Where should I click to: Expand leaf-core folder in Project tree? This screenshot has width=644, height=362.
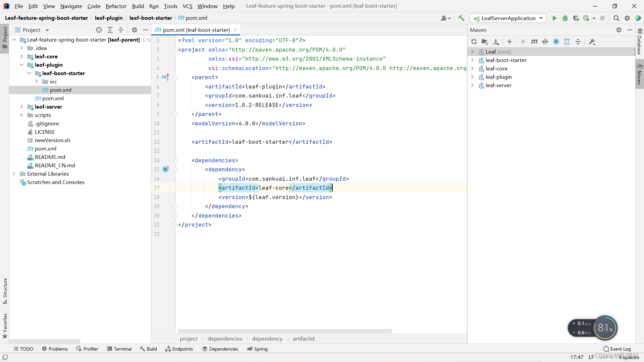pos(21,56)
